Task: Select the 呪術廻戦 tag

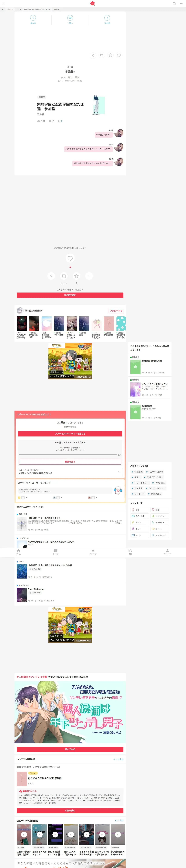Action: pyautogui.click(x=137, y=472)
